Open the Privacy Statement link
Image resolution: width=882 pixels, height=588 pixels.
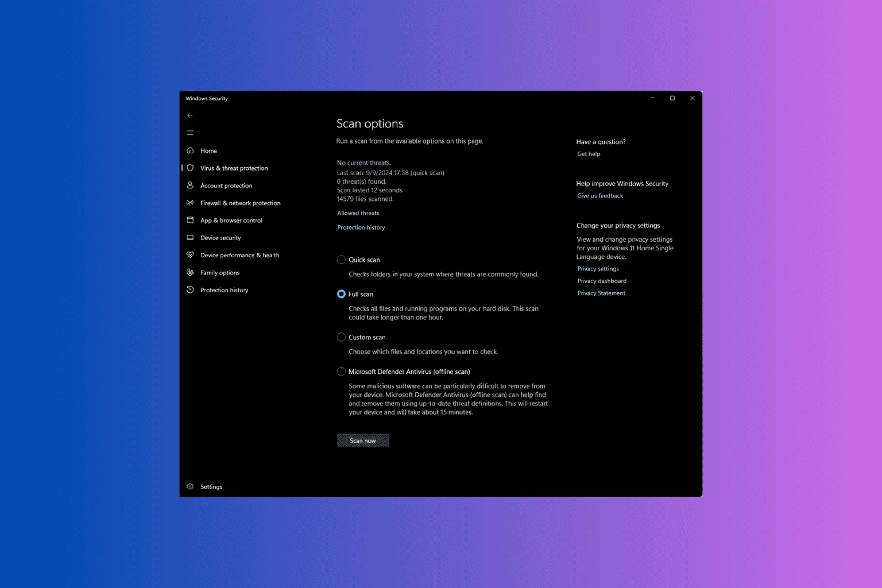[601, 293]
